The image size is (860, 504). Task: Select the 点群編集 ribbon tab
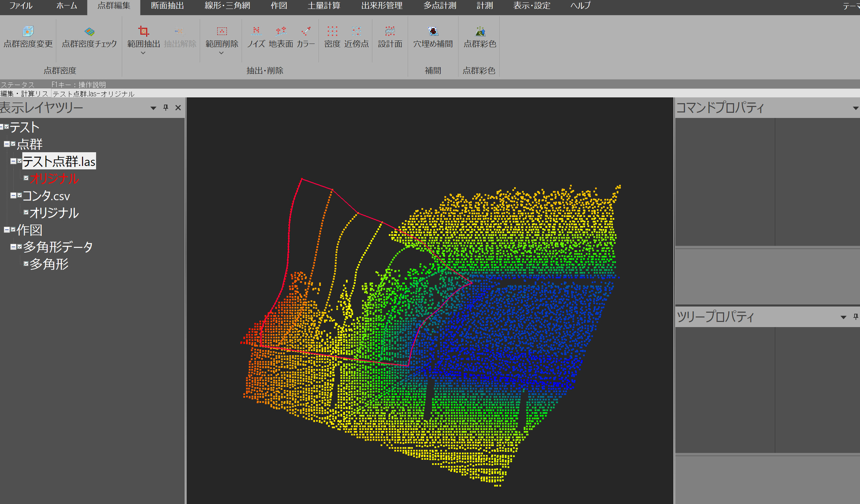click(114, 6)
